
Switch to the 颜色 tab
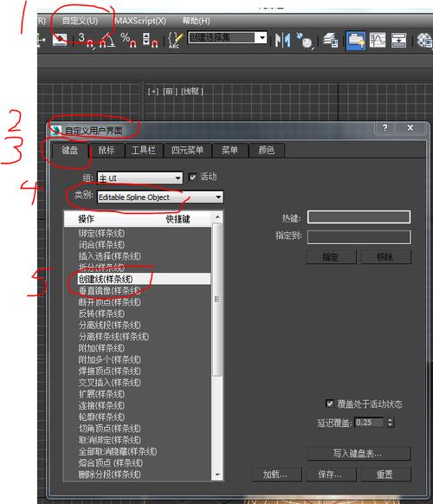(x=266, y=150)
